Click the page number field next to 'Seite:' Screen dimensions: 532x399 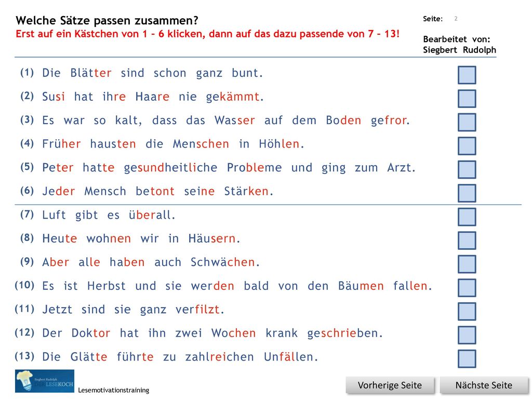point(456,19)
